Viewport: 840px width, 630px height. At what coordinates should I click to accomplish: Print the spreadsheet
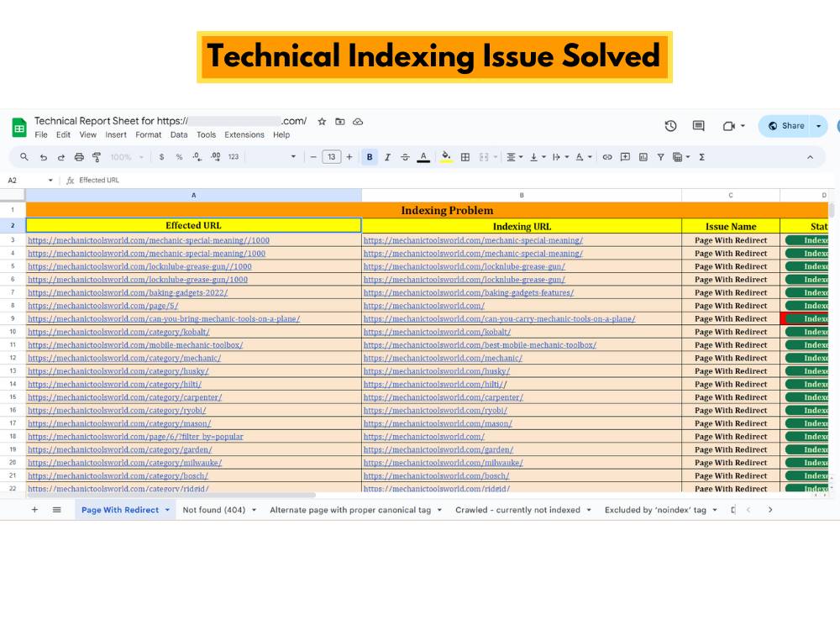[79, 157]
